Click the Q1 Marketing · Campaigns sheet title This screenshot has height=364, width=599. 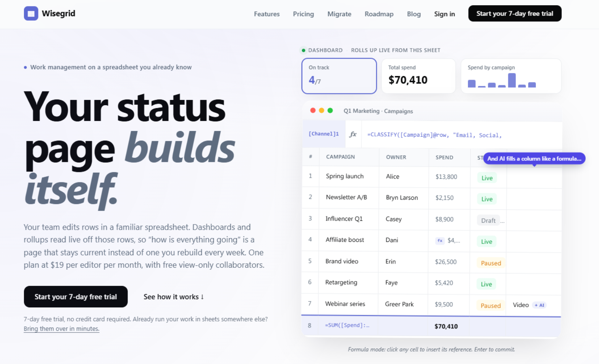click(x=378, y=111)
